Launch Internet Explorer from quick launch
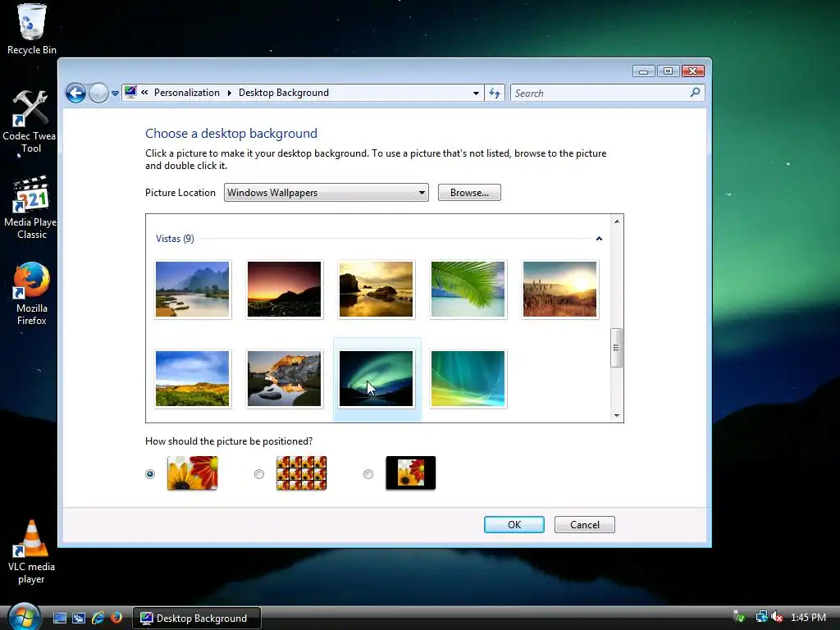Image resolution: width=840 pixels, height=630 pixels. (98, 619)
